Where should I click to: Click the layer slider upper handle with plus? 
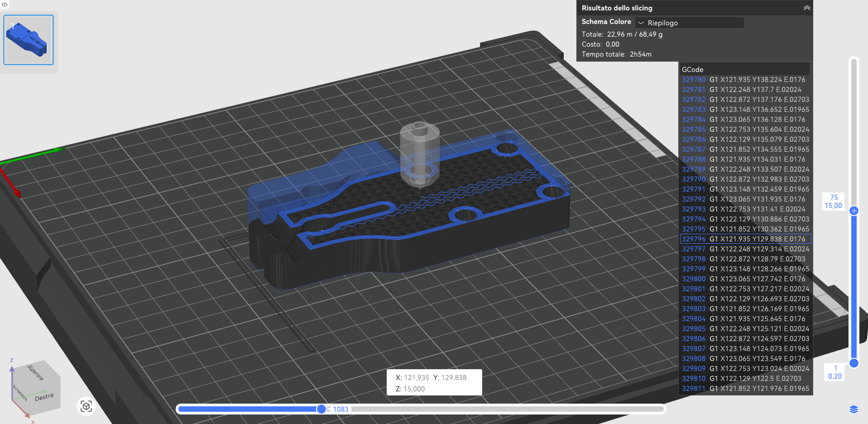(854, 211)
